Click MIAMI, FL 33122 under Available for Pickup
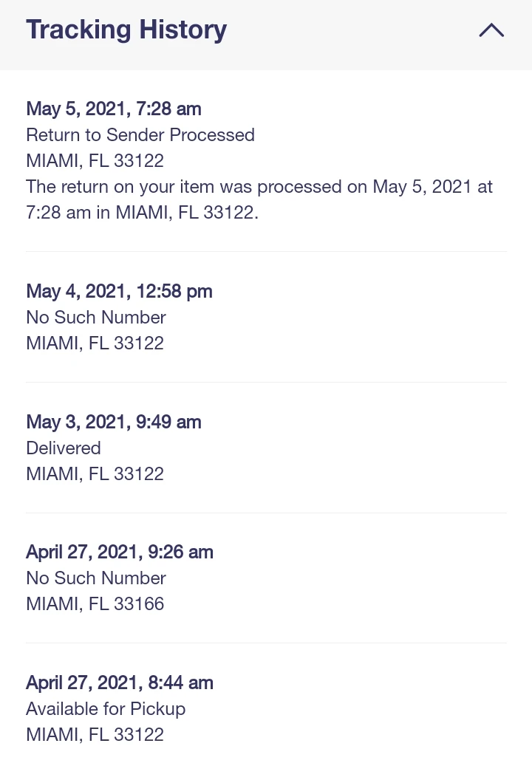Screen dimensions: 532x763 click(x=95, y=735)
